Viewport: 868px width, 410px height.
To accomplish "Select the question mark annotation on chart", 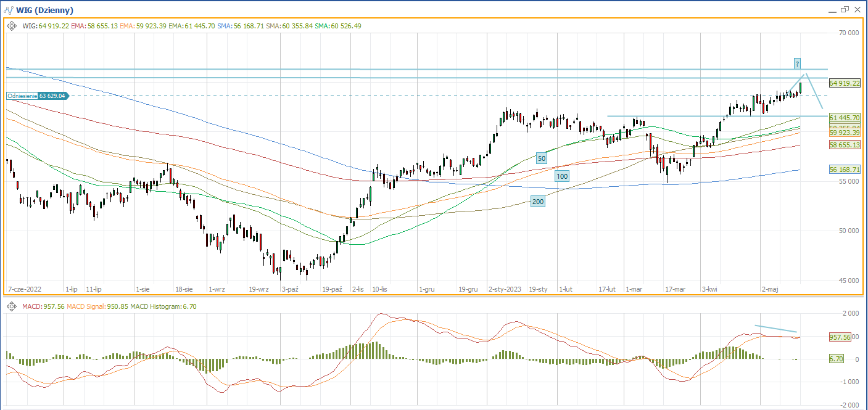I will [x=797, y=64].
